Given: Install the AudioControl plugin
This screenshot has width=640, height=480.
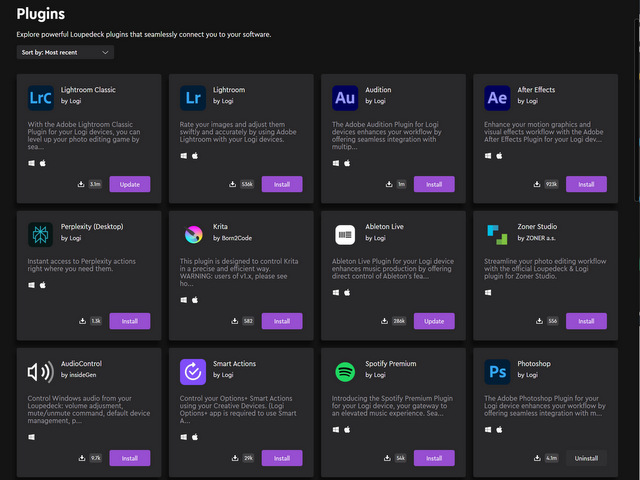Looking at the screenshot, I should coord(130,458).
